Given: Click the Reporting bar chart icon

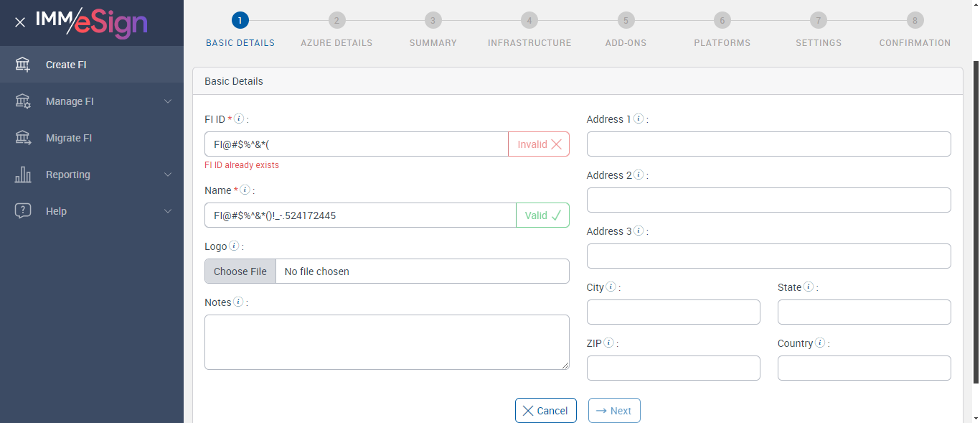Looking at the screenshot, I should point(23,175).
